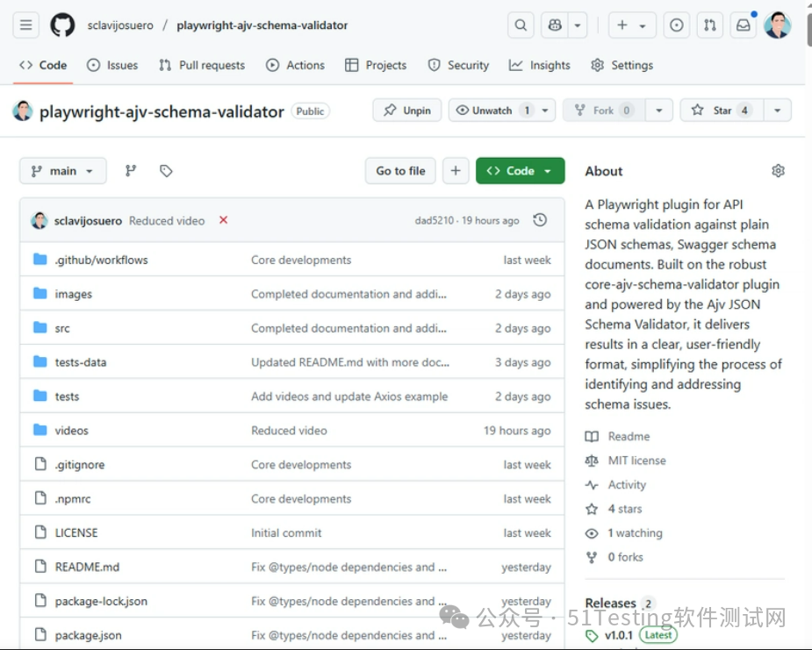
Task: Click the GitHub logo home icon
Action: coord(62,25)
